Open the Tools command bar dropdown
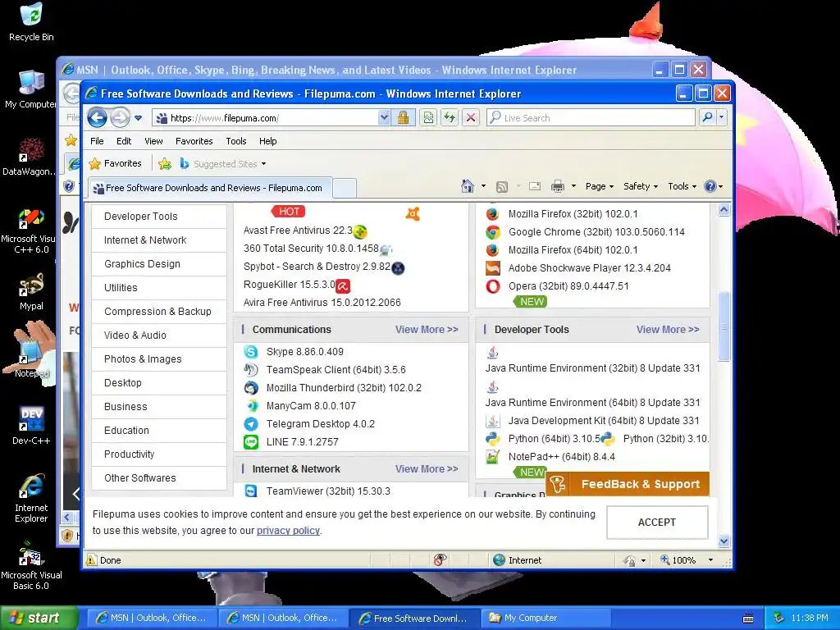The width and height of the screenshot is (840, 630). click(x=682, y=186)
